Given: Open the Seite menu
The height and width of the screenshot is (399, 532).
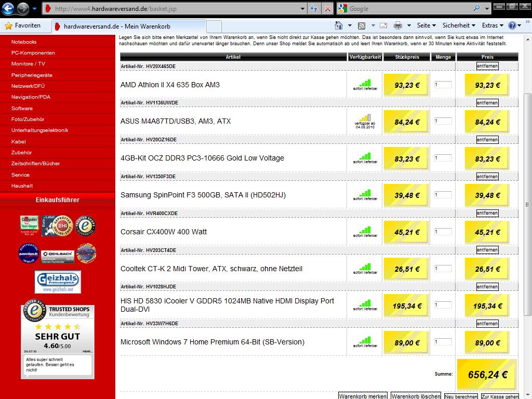Looking at the screenshot, I should pos(426,25).
